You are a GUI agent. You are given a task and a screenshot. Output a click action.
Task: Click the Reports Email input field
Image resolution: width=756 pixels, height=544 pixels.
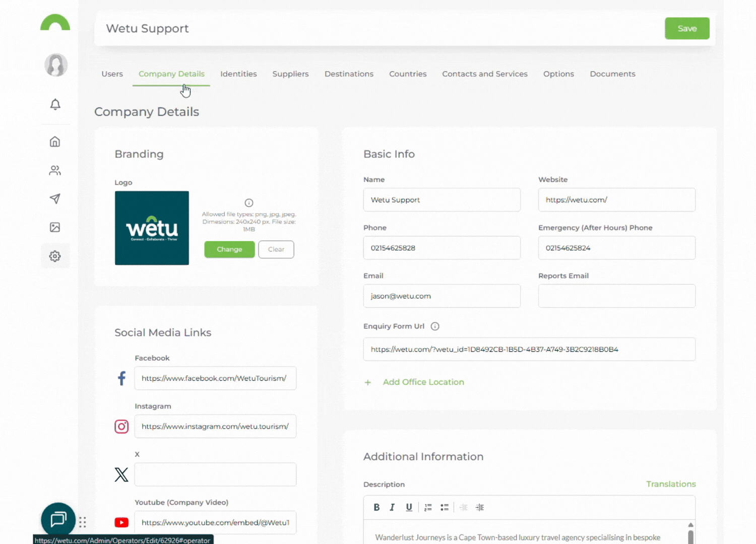(x=616, y=296)
